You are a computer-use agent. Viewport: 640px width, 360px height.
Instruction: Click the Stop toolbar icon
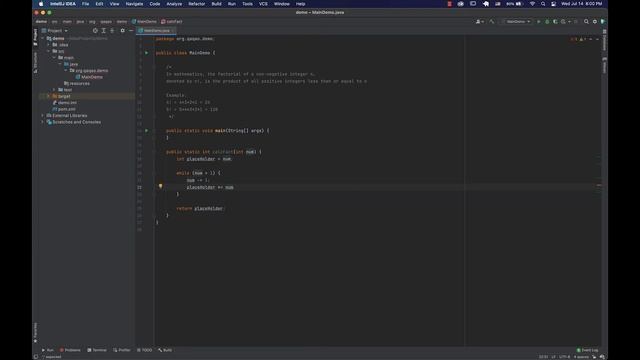576,21
